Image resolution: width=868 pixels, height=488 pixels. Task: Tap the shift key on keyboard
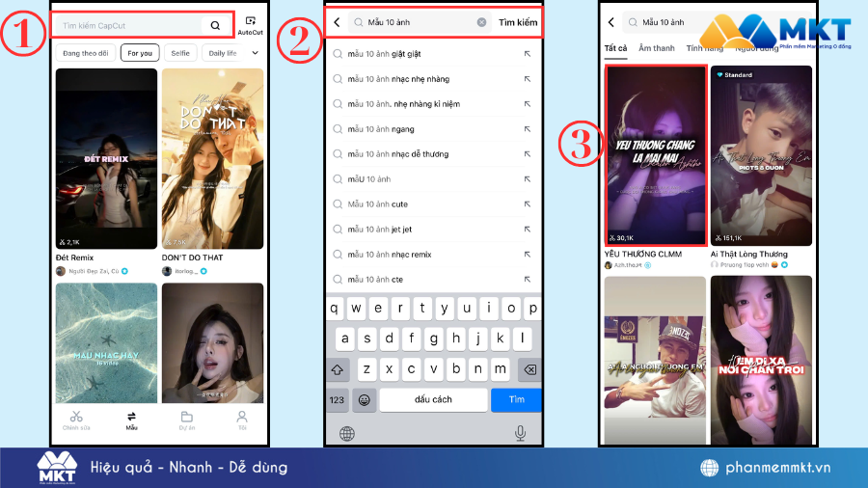(x=338, y=369)
